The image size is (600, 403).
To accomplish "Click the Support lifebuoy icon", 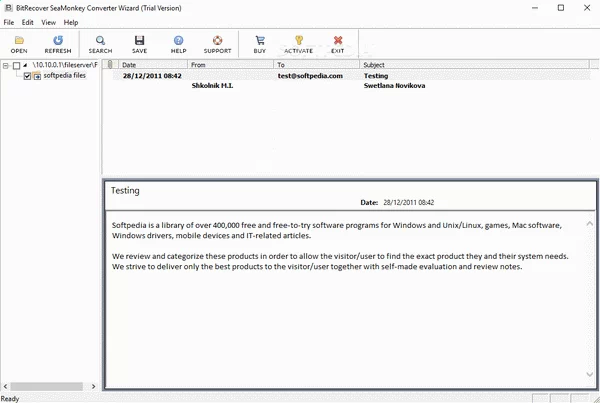I will [x=217, y=43].
